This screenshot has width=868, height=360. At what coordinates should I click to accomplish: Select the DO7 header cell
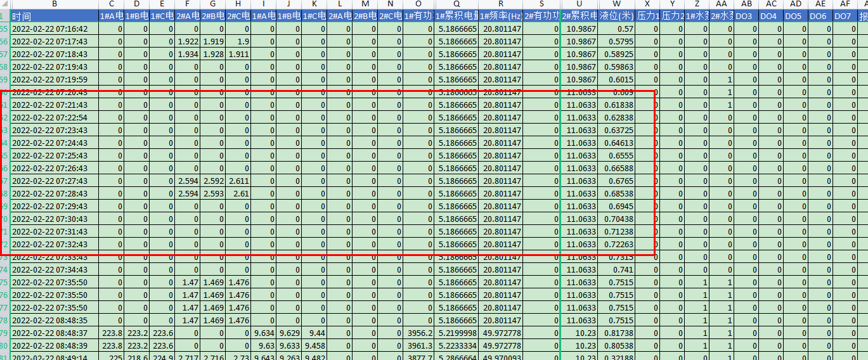click(845, 16)
